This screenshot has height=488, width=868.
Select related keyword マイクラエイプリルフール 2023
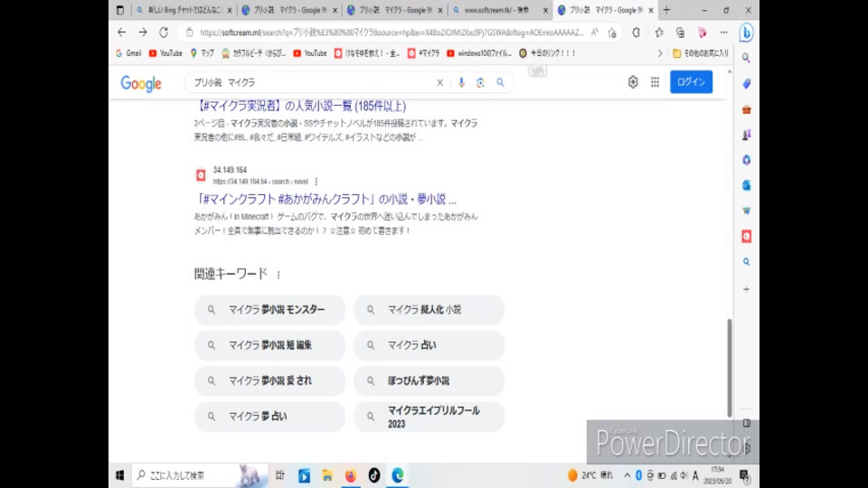tap(429, 417)
